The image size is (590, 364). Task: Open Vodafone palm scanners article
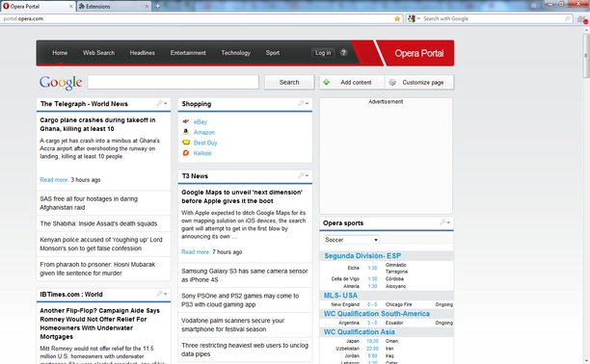tap(232, 325)
